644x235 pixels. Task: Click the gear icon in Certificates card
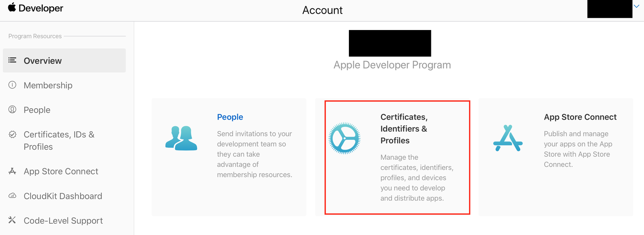(344, 138)
